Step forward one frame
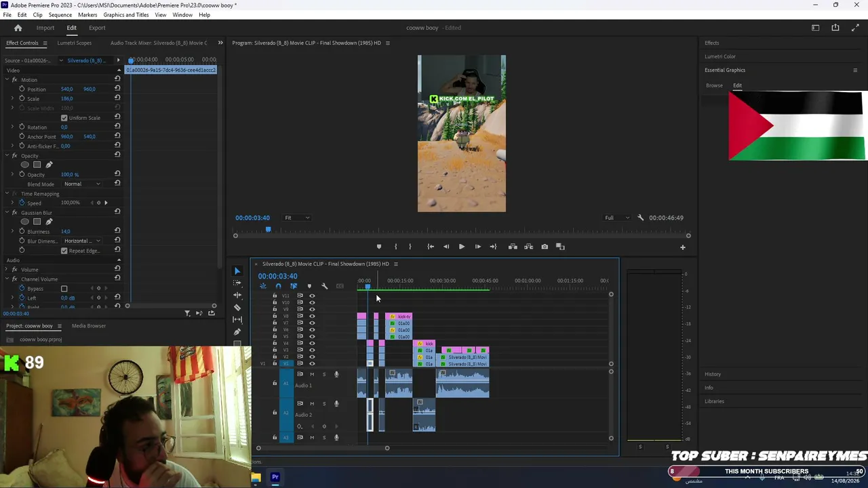The image size is (868, 488). tap(477, 247)
